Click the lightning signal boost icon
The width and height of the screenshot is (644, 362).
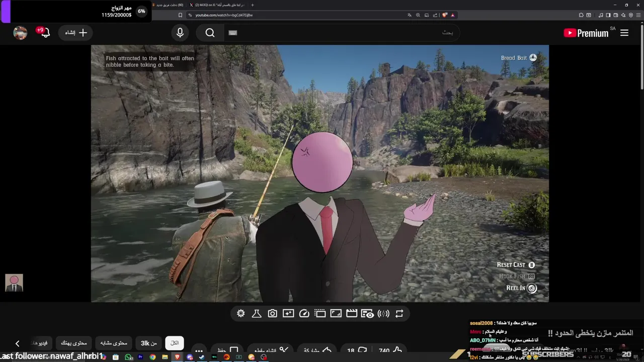tap(383, 313)
